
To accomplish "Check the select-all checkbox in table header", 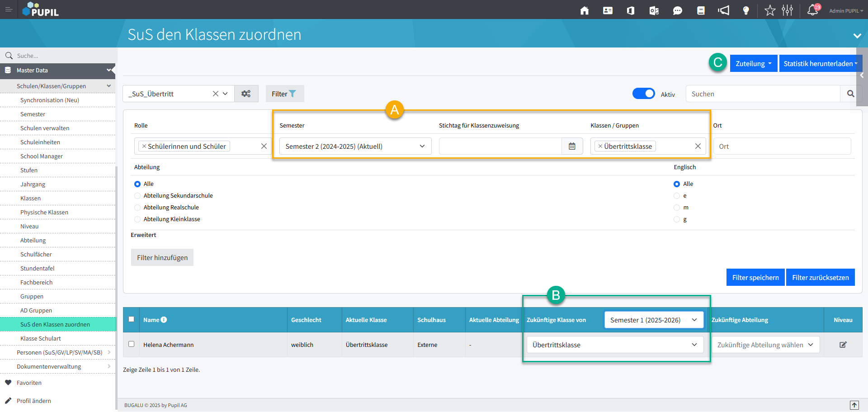I will coord(132,319).
